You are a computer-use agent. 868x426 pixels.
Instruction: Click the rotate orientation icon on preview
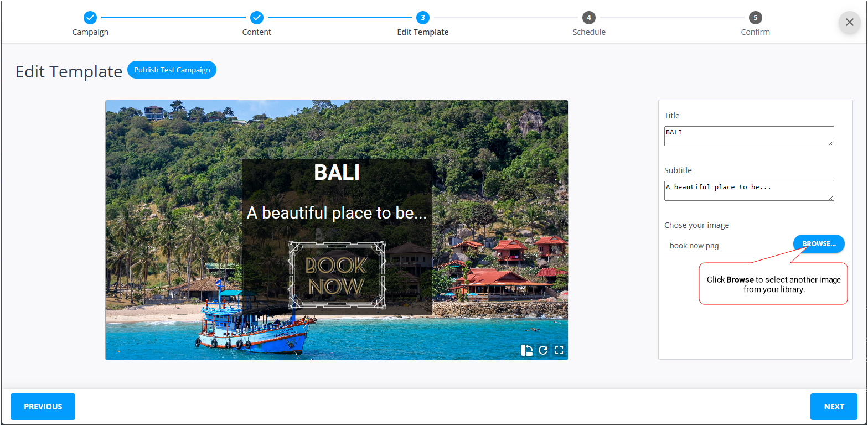[526, 350]
